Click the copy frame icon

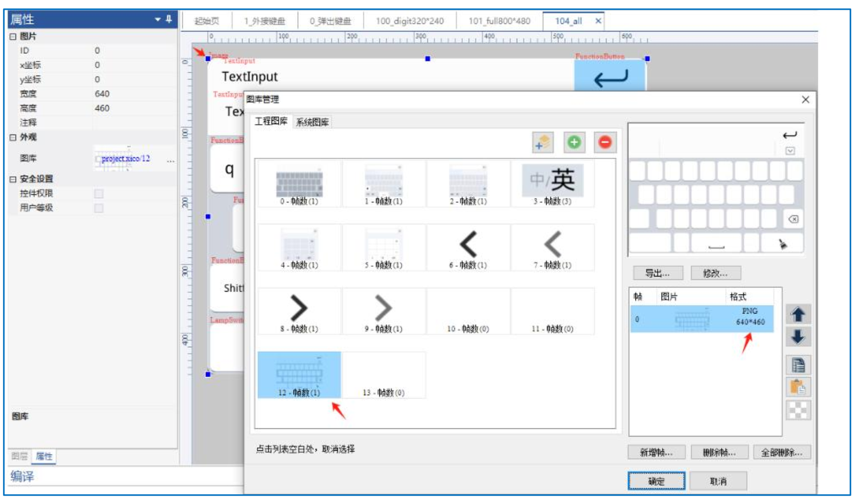point(798,365)
